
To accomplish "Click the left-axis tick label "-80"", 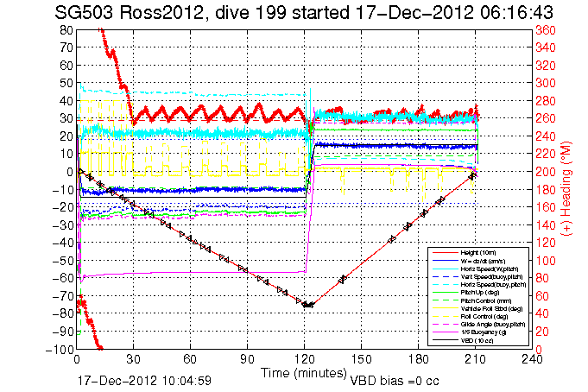I will tap(63, 314).
